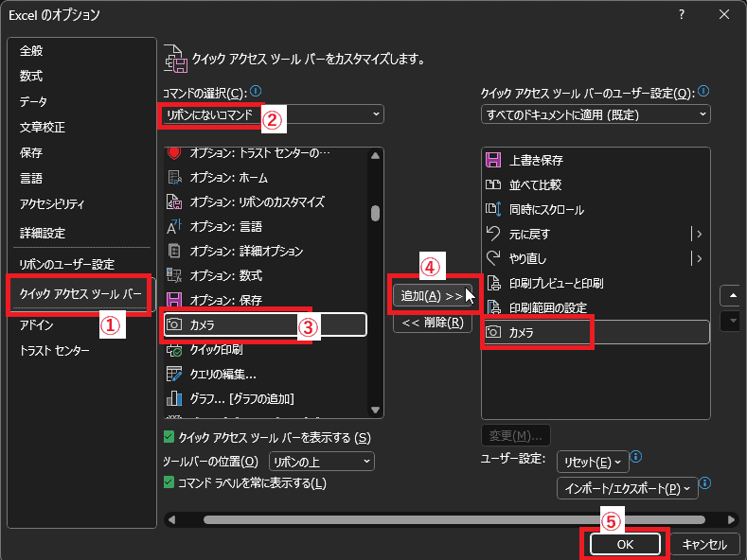Screen dimensions: 747x560
Task: Select the やり直し redo icon item
Action: (x=492, y=258)
